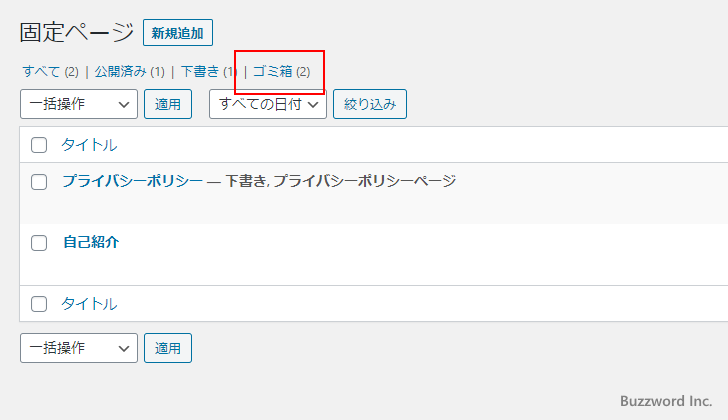This screenshot has height=420, width=728.
Task: Filter by 公開済み pages
Action: point(121,72)
